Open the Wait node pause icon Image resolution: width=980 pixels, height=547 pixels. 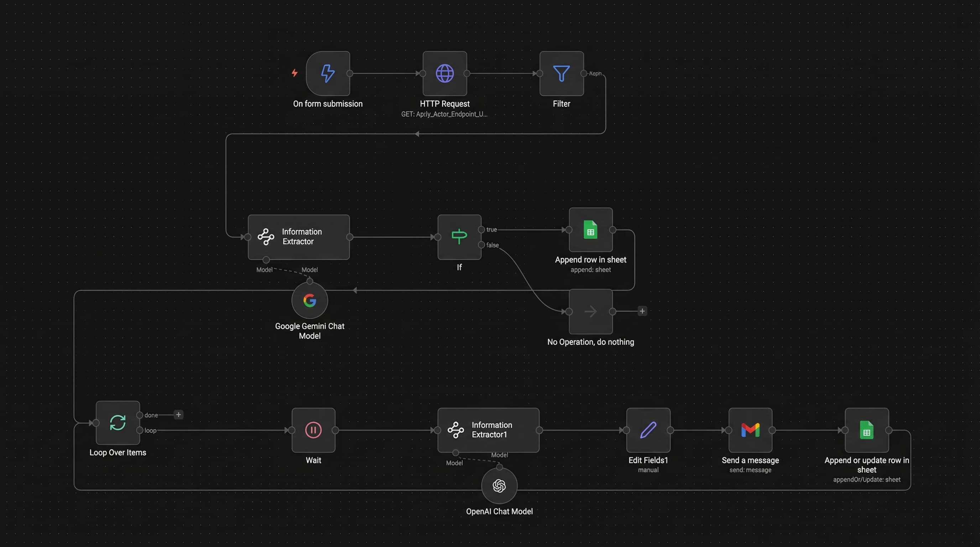pos(313,430)
